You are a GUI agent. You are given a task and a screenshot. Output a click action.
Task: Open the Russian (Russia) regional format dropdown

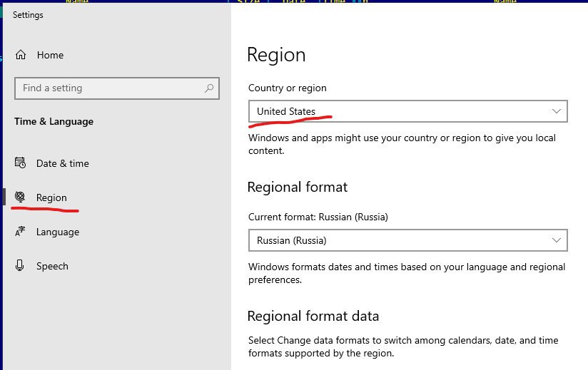pos(408,240)
